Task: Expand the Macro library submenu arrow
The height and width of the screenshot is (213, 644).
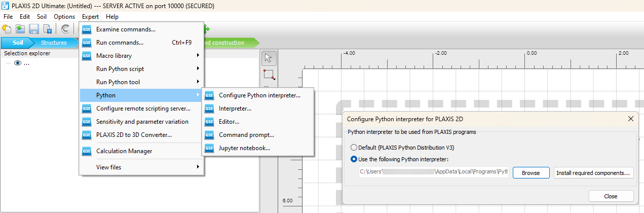Action: click(x=198, y=56)
